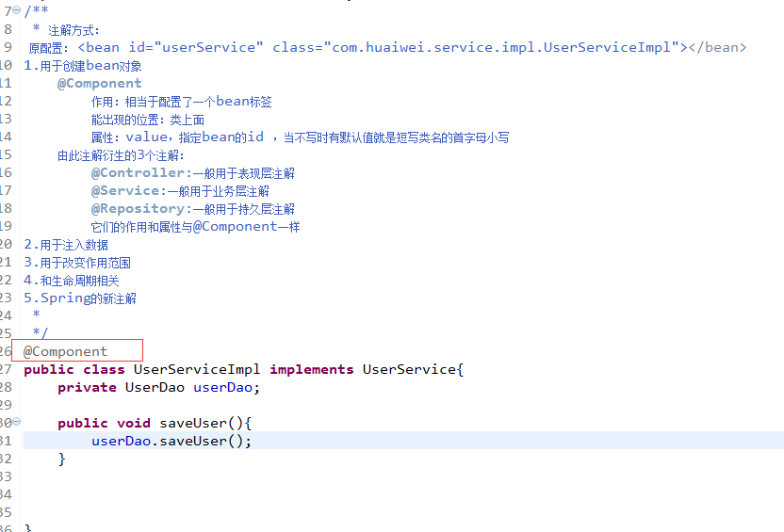This screenshot has height=532, width=784.
Task: Click the '注解方式:' comment line
Action: click(x=73, y=30)
